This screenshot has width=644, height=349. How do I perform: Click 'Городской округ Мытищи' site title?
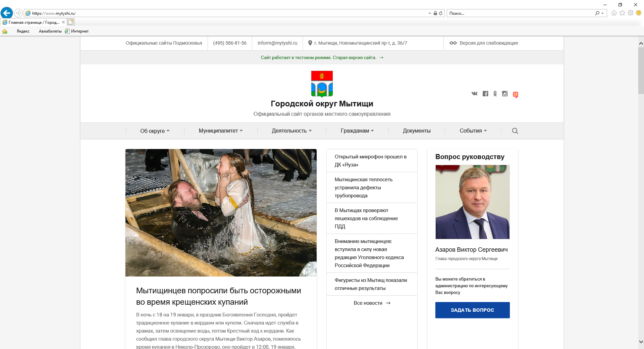pyautogui.click(x=322, y=104)
